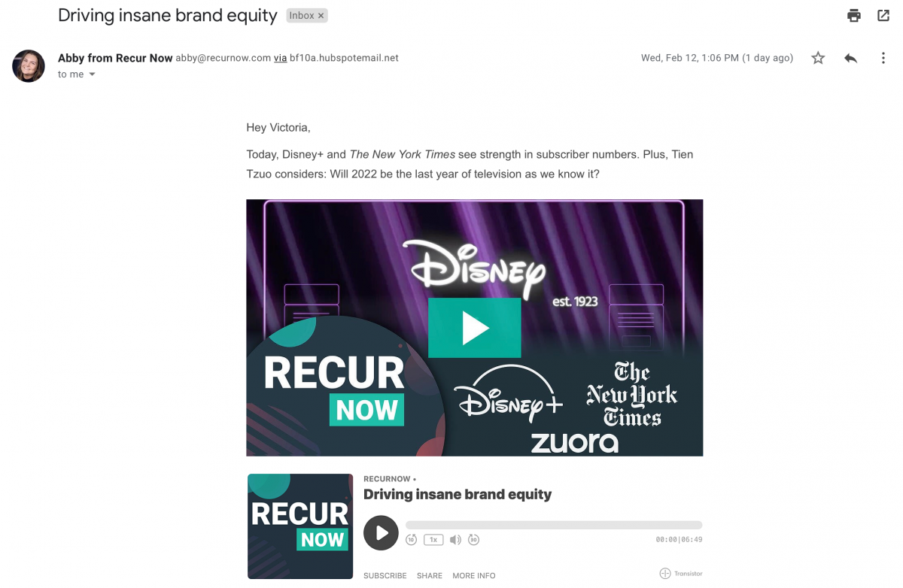Open the email in a new window
The image size is (903, 588).
pyautogui.click(x=883, y=16)
